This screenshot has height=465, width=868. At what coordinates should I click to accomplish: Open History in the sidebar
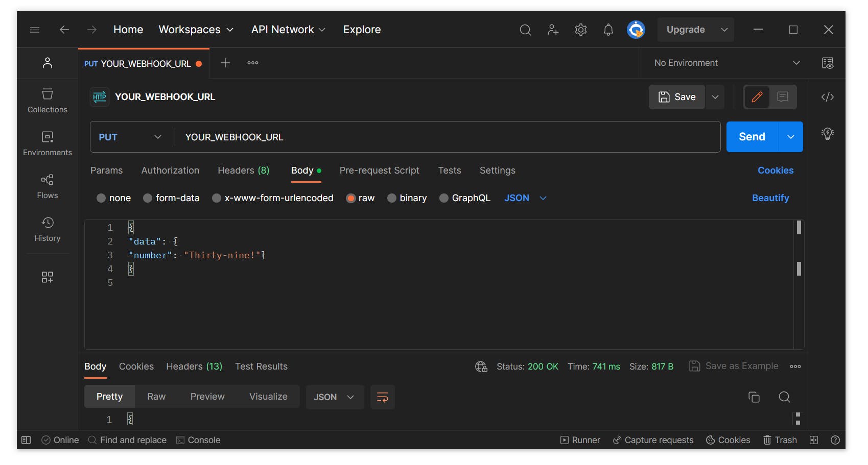48,229
